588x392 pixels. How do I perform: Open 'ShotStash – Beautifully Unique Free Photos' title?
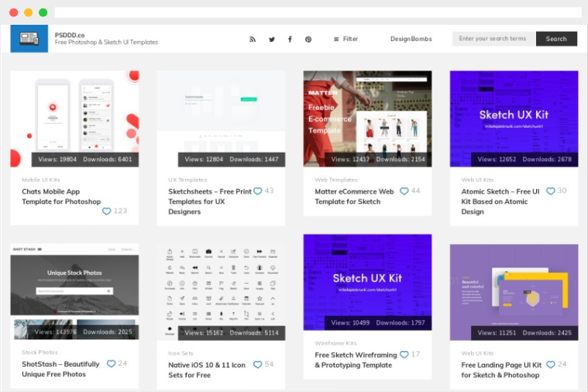tap(60, 369)
